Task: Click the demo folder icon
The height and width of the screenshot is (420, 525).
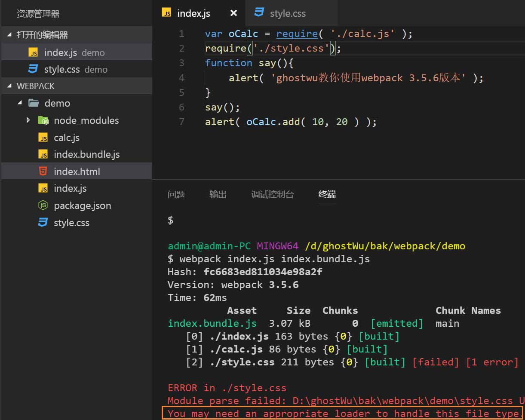Action: 33,103
